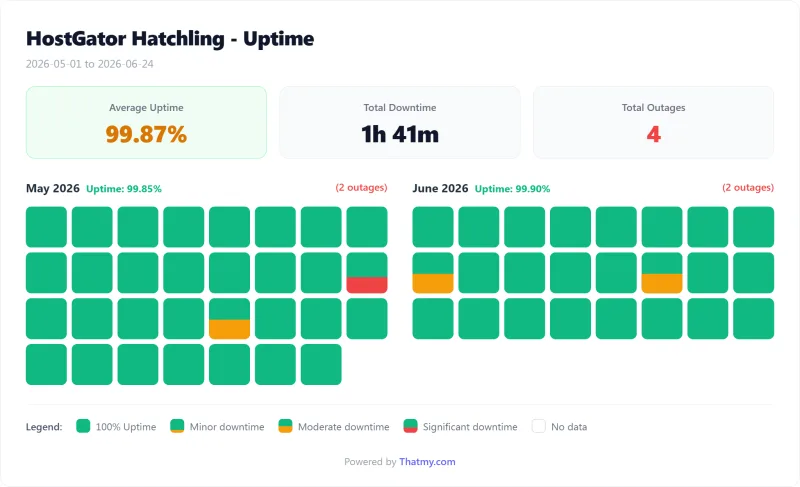Click the Average Uptime caption
The image size is (800, 487).
click(146, 108)
